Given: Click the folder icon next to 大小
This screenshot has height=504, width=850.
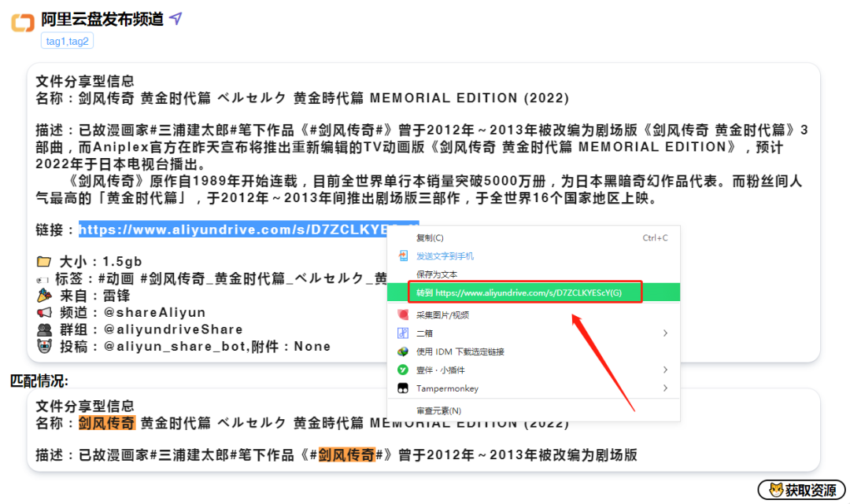Looking at the screenshot, I should (x=44, y=262).
